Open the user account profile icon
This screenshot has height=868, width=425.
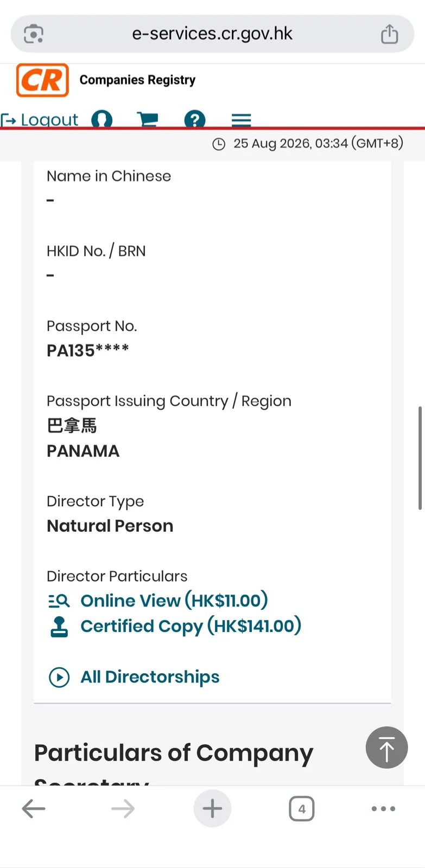pos(102,119)
